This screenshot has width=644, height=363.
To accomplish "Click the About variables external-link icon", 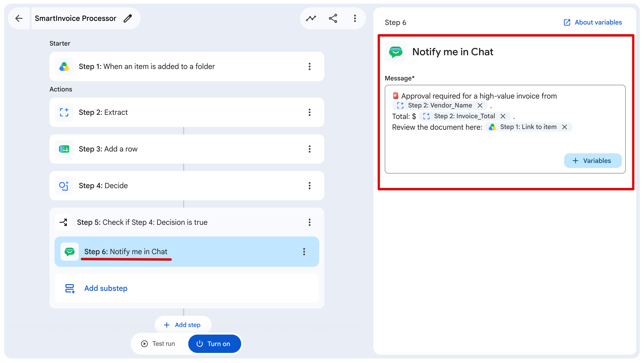I will [567, 22].
